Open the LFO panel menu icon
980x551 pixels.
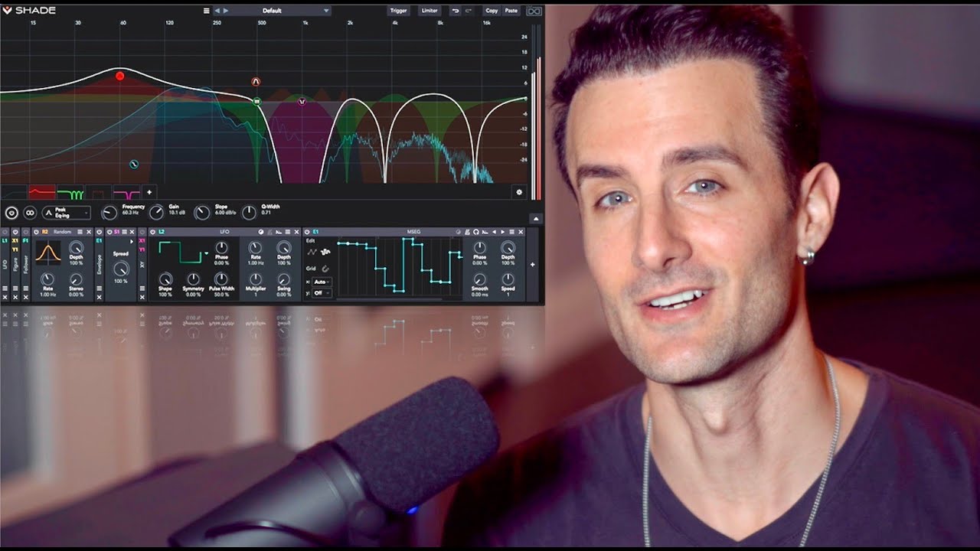click(288, 232)
